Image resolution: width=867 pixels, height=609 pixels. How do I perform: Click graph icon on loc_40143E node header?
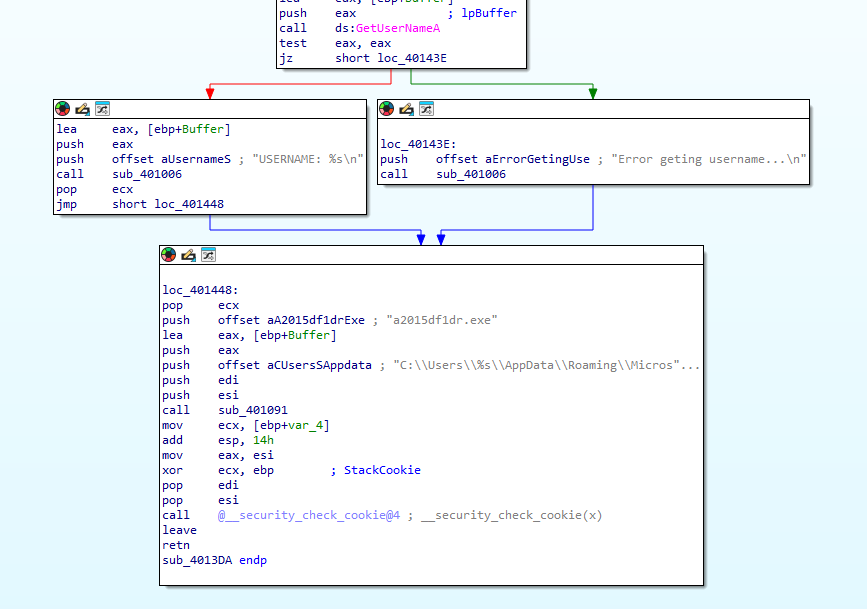click(x=426, y=109)
